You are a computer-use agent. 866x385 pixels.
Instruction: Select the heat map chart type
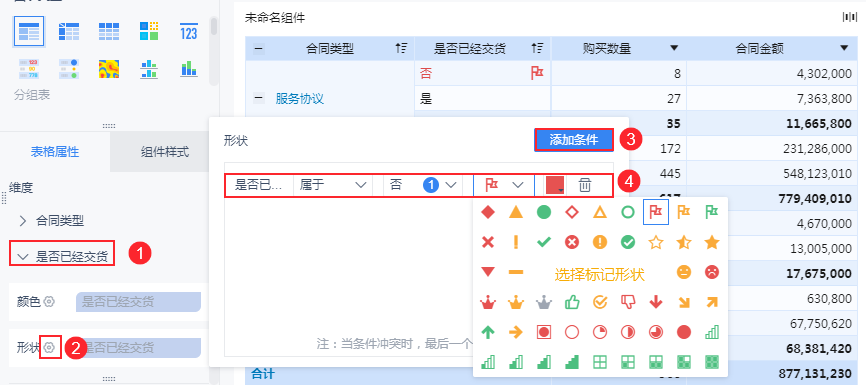pos(109,68)
